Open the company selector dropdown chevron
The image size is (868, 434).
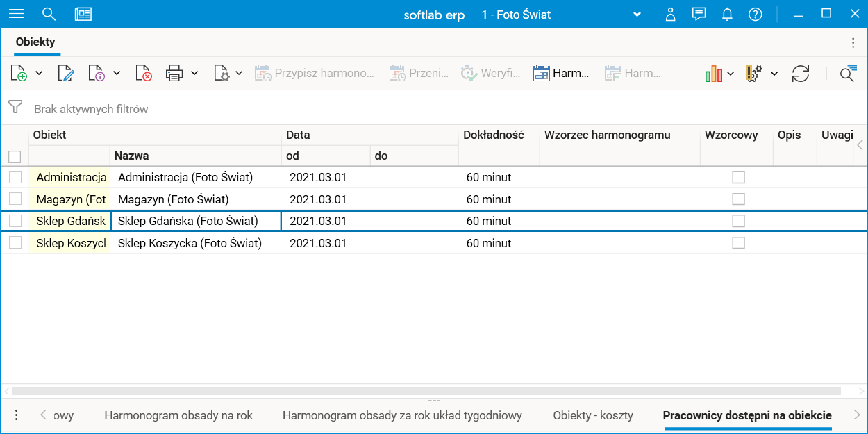637,15
